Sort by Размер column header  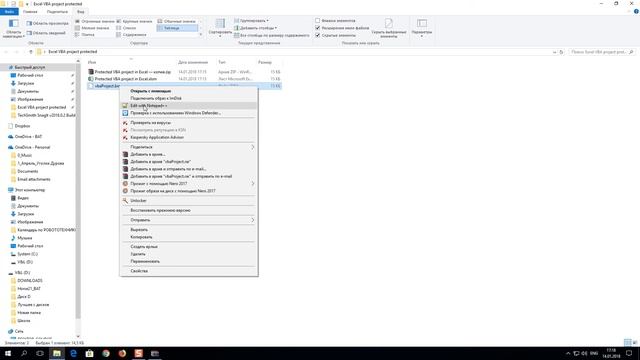click(x=264, y=62)
